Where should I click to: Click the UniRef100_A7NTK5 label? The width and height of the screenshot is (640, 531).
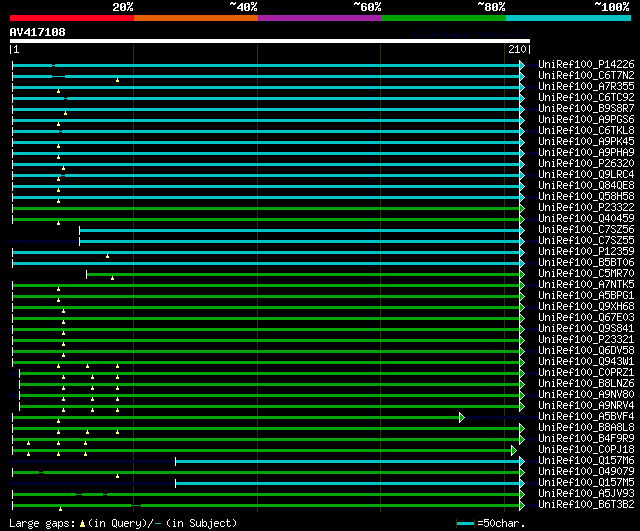pyautogui.click(x=586, y=284)
